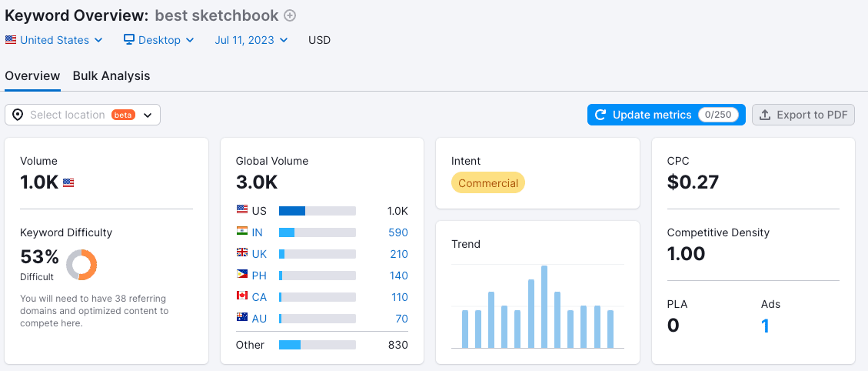Open the Select location dropdown
Image resolution: width=868 pixels, height=371 pixels.
click(x=82, y=115)
